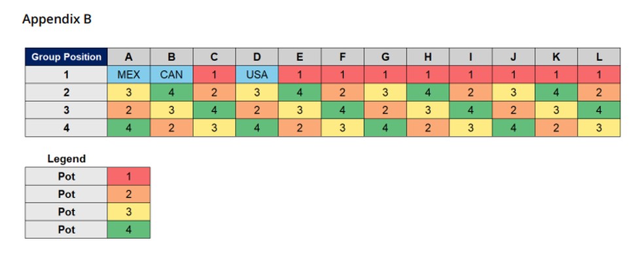Click the CAN cell in column B
644x263 pixels.
(x=171, y=75)
